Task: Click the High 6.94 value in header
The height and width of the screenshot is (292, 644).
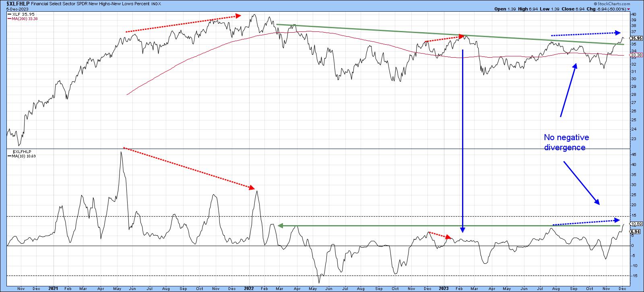Action: coord(528,9)
